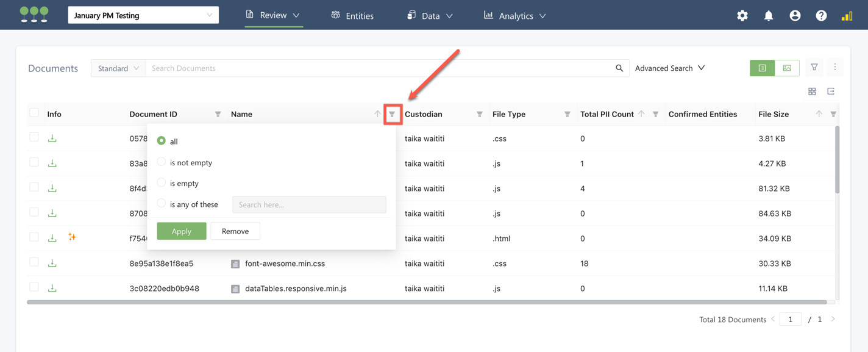Go to the Entities tab
Screen dimensions: 868x352
[352, 16]
